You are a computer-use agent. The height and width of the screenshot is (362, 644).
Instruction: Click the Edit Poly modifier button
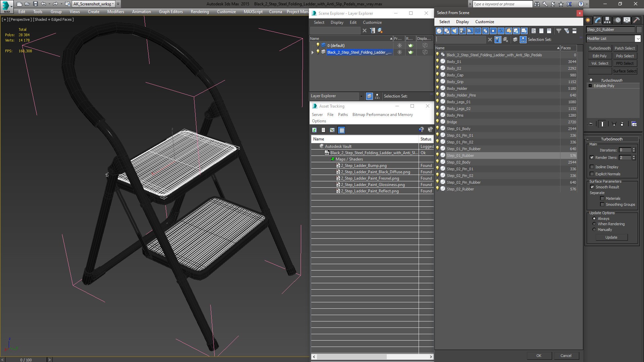599,56
